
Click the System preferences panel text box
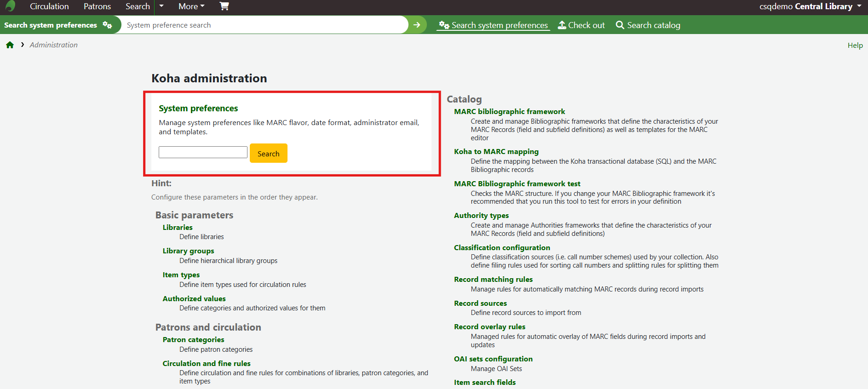[203, 152]
